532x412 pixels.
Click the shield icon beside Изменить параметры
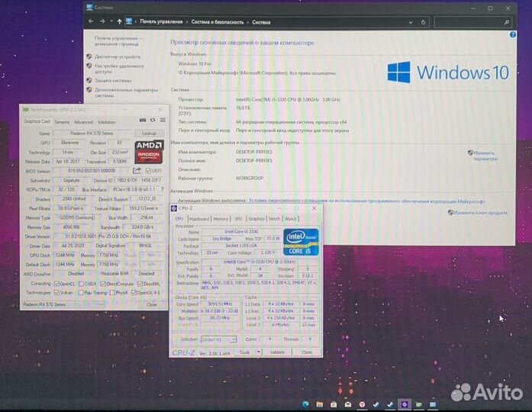[x=470, y=153]
